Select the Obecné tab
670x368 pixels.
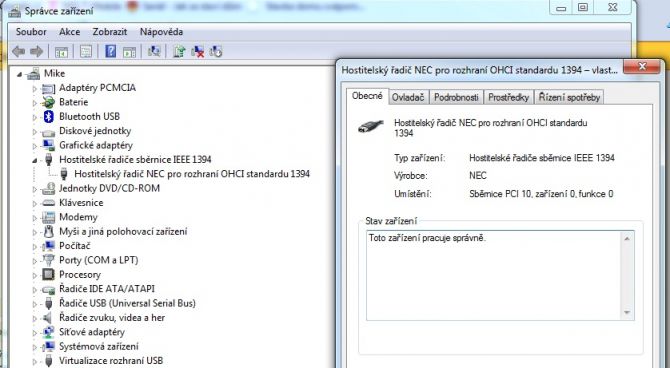[367, 96]
